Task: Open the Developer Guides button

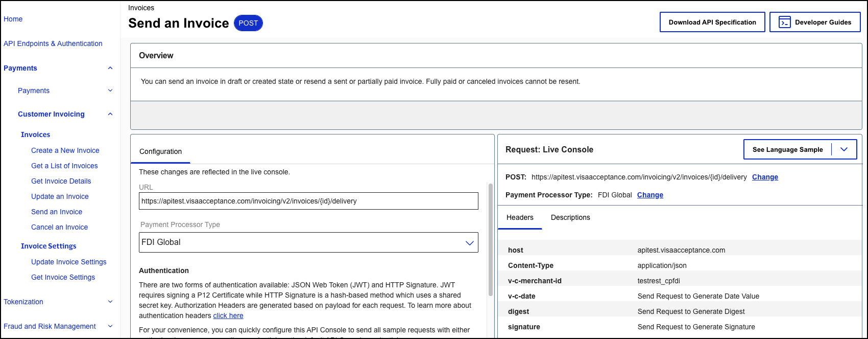Action: pyautogui.click(x=815, y=22)
